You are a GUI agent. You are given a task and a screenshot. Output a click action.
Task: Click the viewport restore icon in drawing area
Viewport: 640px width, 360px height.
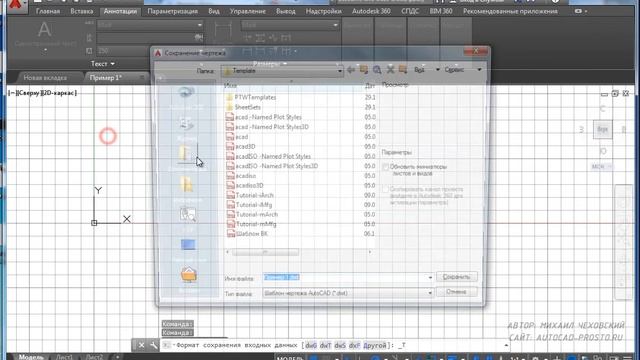coord(615,93)
